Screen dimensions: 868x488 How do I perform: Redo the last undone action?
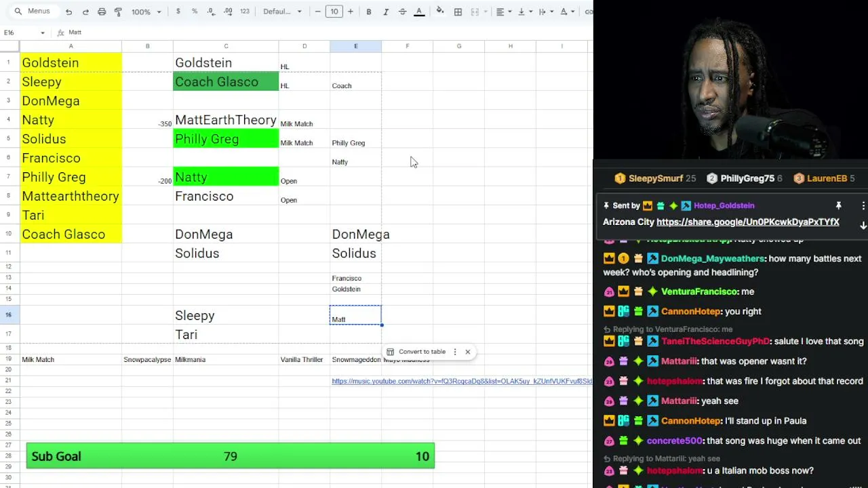85,12
